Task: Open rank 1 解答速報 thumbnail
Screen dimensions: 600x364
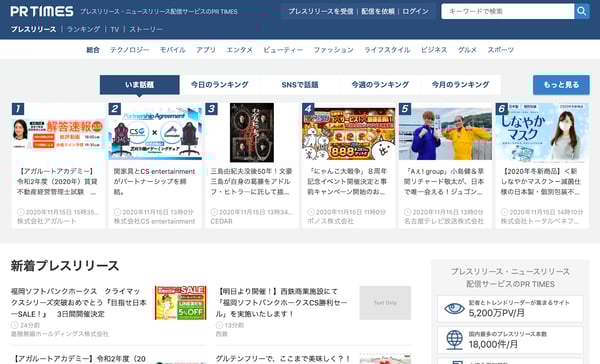Action: tap(58, 133)
